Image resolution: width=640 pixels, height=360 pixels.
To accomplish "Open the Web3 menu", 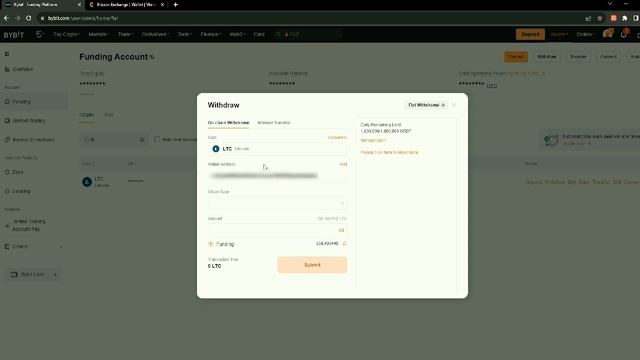I will click(237, 34).
